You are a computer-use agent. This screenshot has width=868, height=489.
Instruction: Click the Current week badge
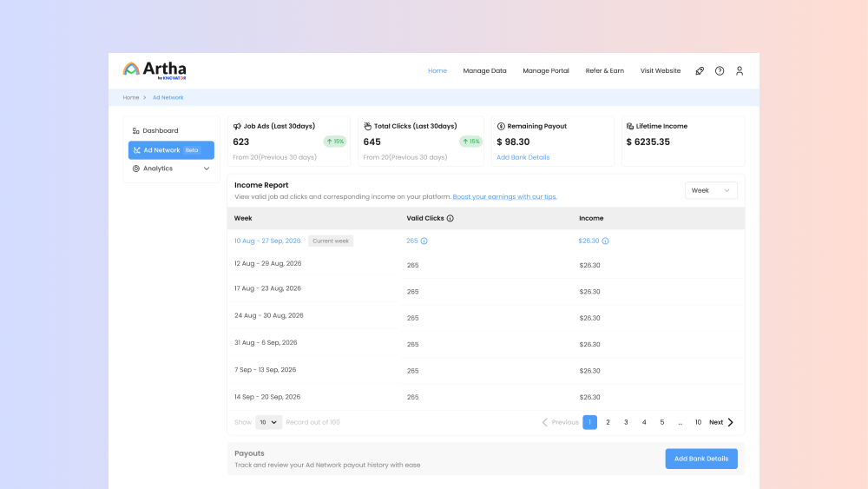pos(331,241)
